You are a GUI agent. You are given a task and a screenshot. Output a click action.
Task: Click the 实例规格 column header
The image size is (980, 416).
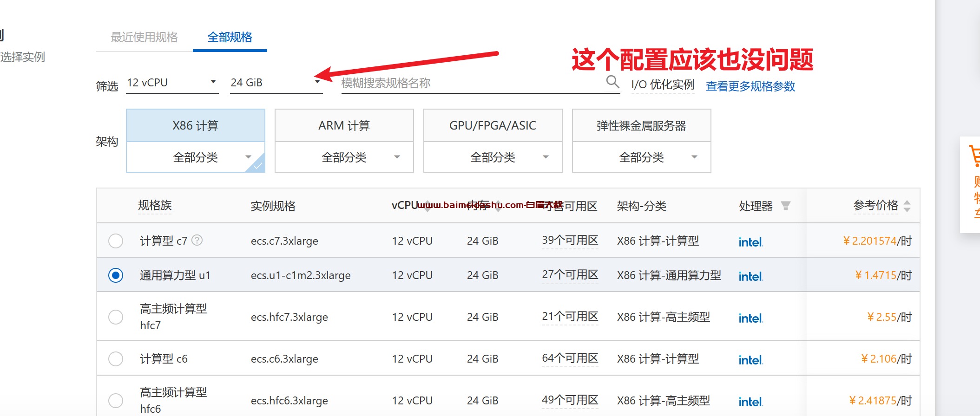pos(273,206)
